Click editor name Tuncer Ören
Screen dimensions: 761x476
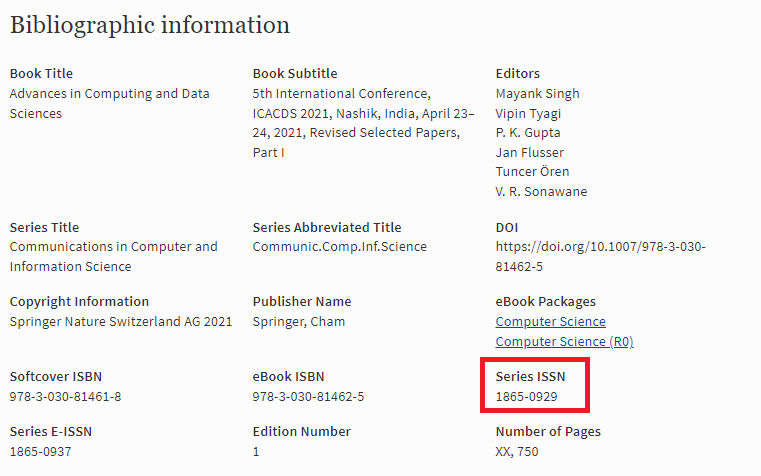(x=532, y=171)
